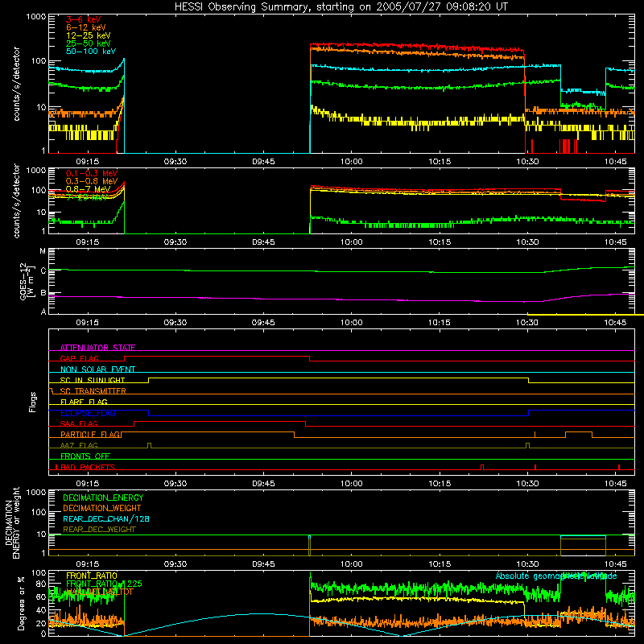
Task: Select the '25-50 keV' legend label
Action: pos(88,43)
